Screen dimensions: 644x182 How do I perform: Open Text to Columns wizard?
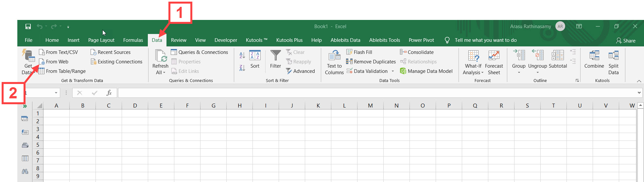tap(334, 62)
